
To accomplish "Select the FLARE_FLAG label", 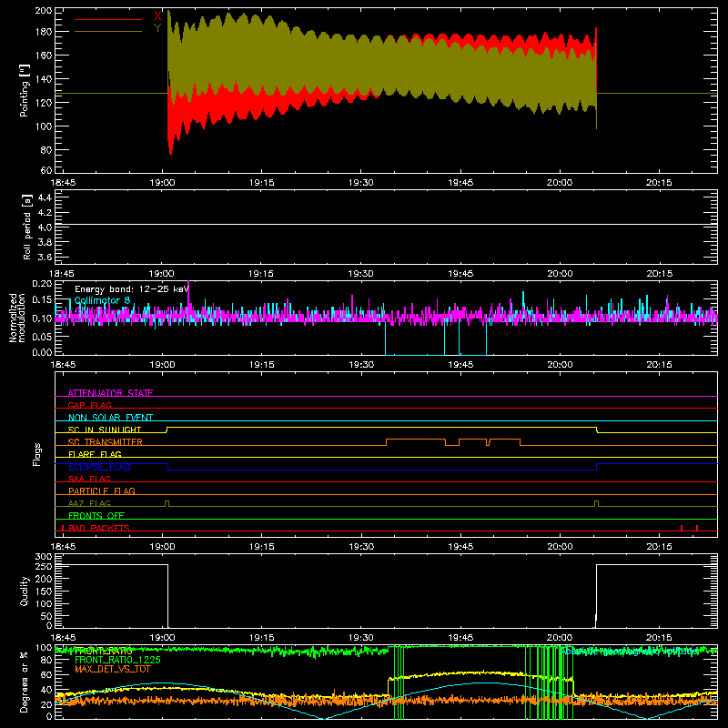I will [95, 454].
